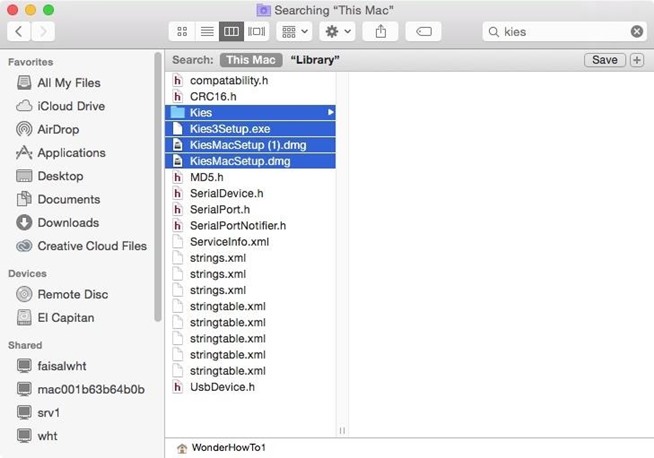Image resolution: width=654 pixels, height=458 pixels.
Task: Switch to icon view in toolbar
Action: click(182, 32)
